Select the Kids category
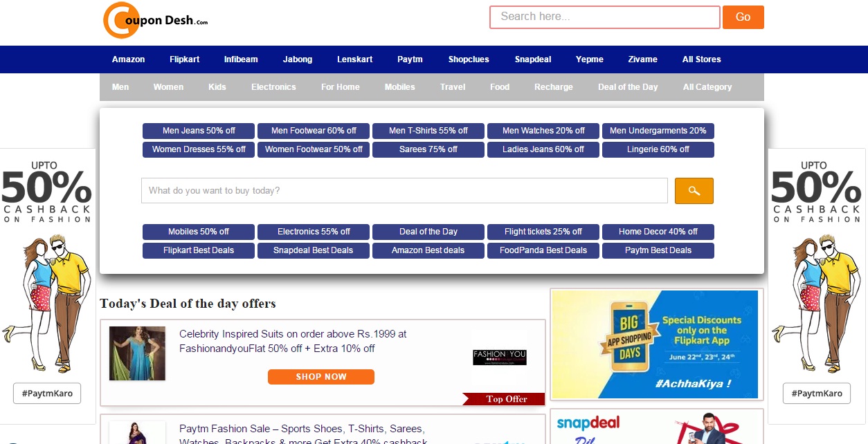This screenshot has width=868, height=444. click(x=217, y=87)
